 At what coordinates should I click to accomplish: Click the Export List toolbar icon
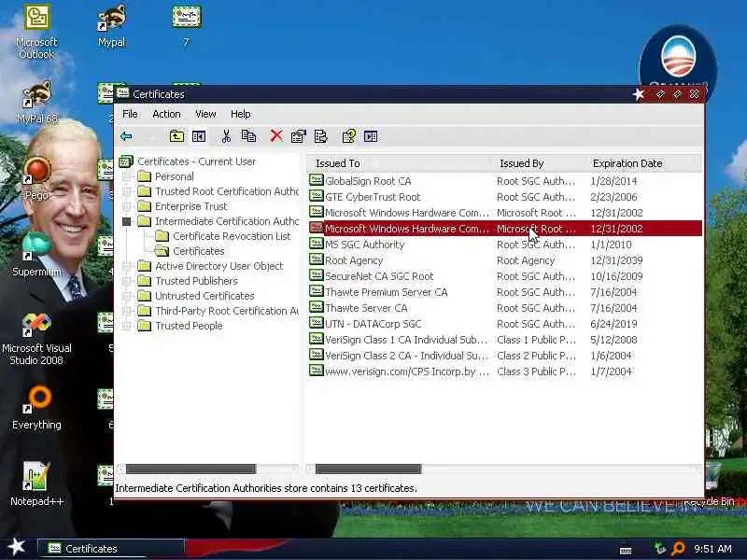[x=321, y=136]
